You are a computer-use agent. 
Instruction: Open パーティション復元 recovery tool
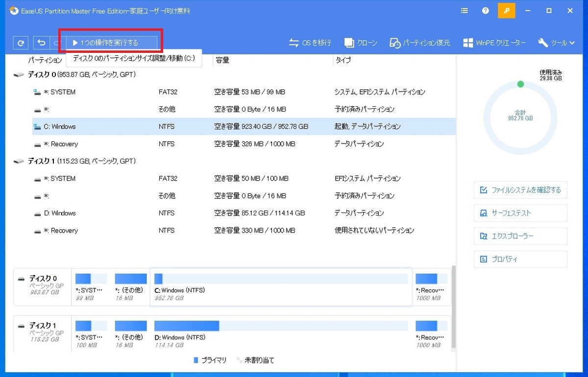(420, 43)
